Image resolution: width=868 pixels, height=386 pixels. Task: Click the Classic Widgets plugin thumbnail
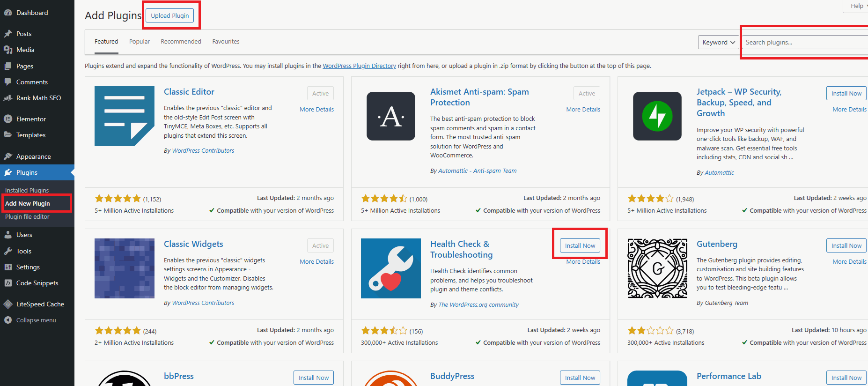(x=125, y=268)
